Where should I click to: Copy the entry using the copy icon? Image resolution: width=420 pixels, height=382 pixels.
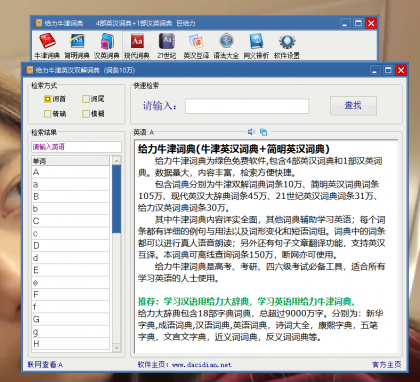tap(263, 132)
